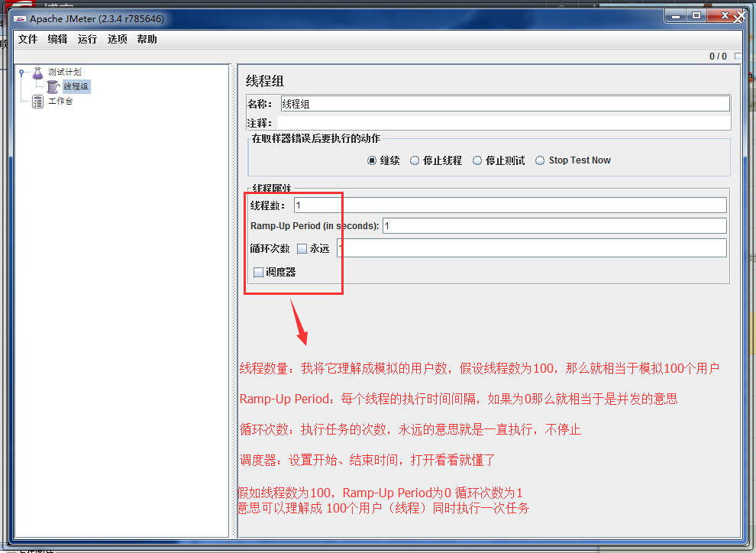This screenshot has width=756, height=553.
Task: Open the 文件 menu
Action: click(x=28, y=39)
